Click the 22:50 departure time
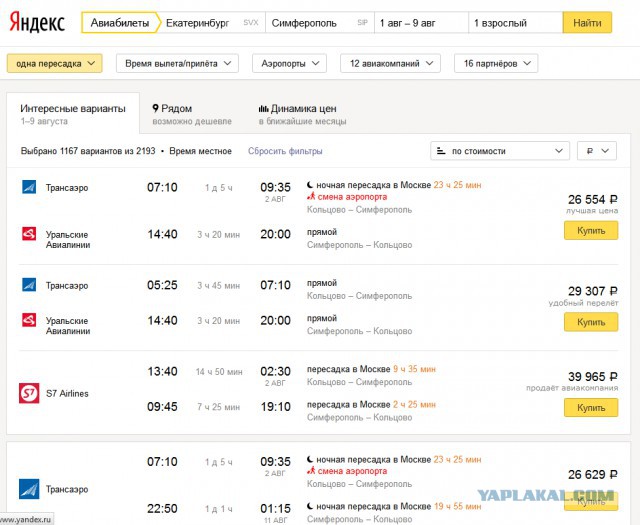 (x=162, y=509)
